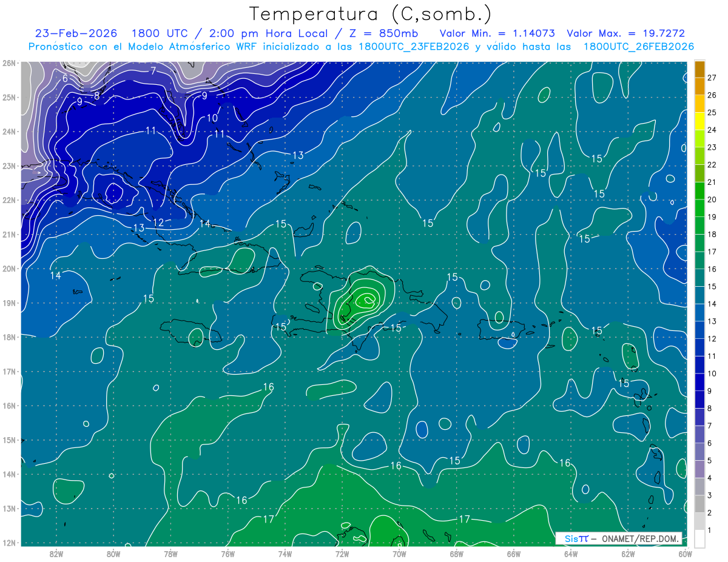Pick the yellow swatch between 24 and 25

point(699,121)
